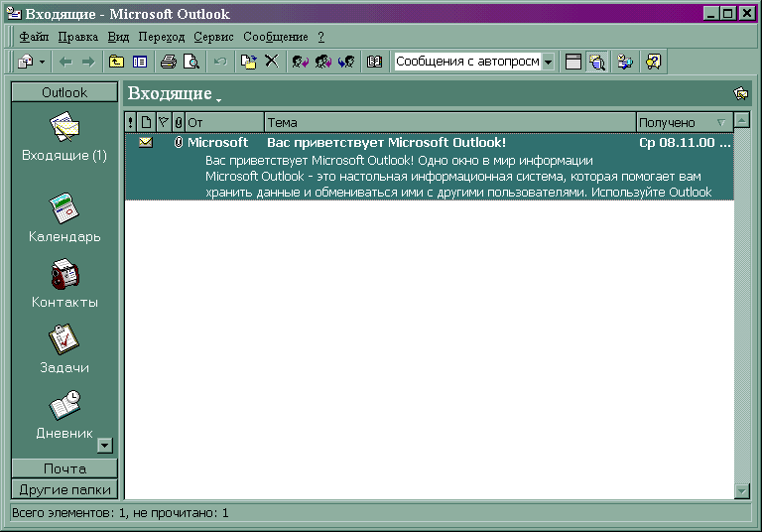Switch to the Почта group
Viewport: 762px width, 532px height.
pos(64,468)
